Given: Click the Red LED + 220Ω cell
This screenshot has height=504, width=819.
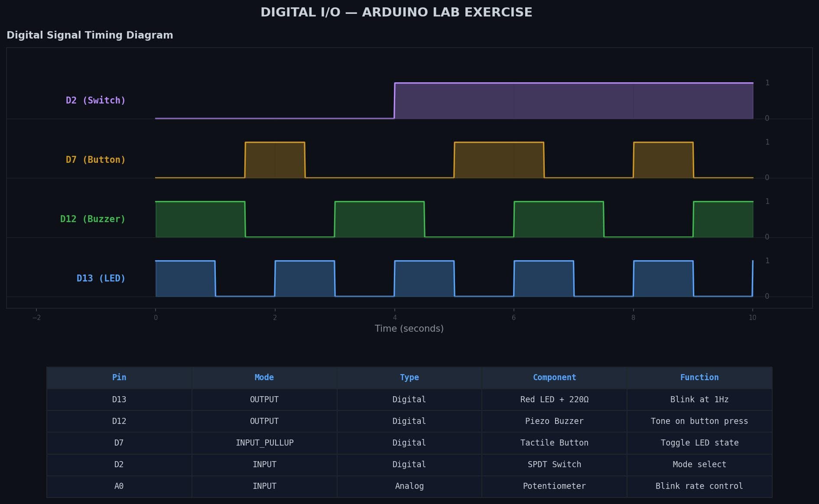Looking at the screenshot, I should pyautogui.click(x=554, y=400).
